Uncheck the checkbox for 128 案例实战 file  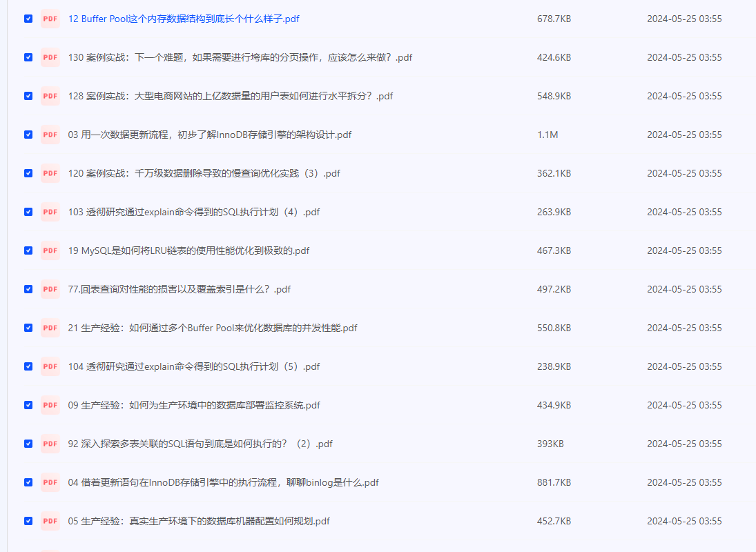[x=28, y=96]
